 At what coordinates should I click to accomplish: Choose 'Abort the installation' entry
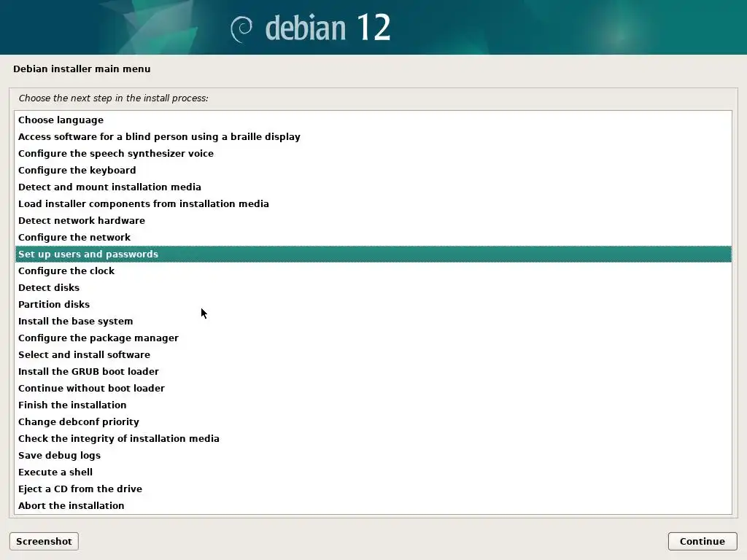click(x=373, y=505)
